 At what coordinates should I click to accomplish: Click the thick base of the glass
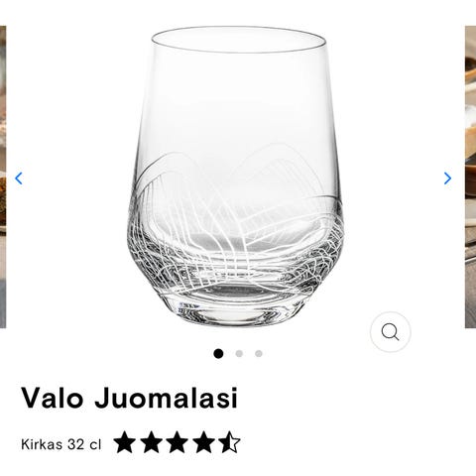coord(235,305)
